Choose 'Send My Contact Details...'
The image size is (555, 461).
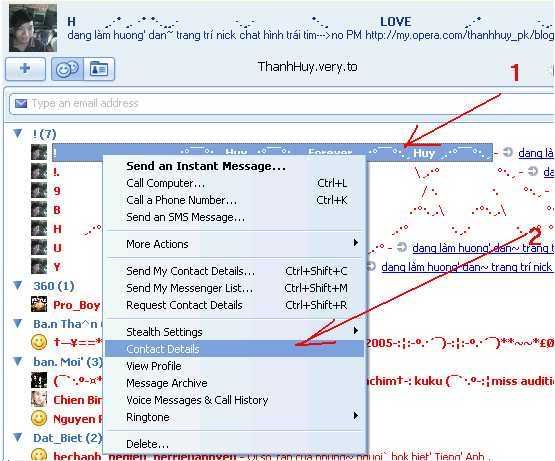[x=234, y=271]
